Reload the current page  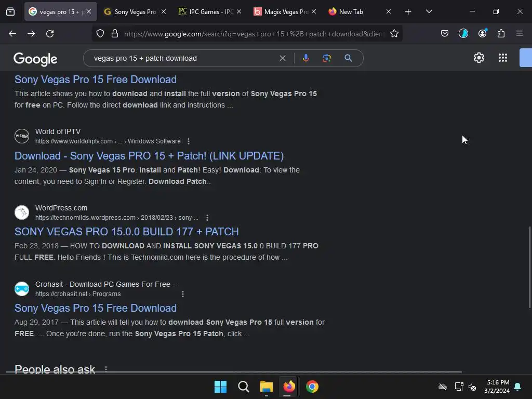50,34
